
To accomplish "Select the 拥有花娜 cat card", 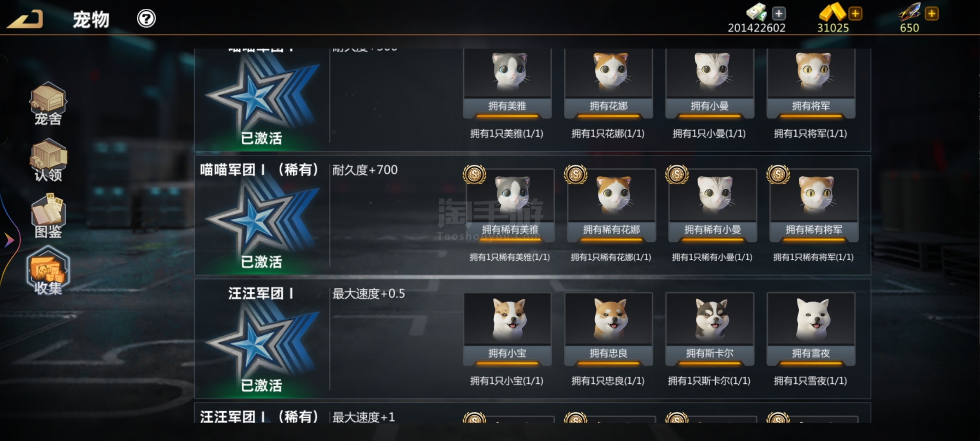I will tap(608, 84).
